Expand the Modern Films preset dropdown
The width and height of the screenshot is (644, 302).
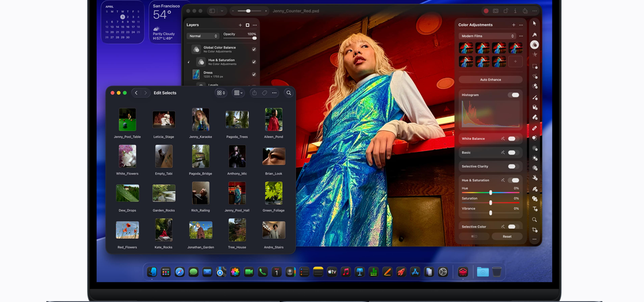tap(487, 36)
